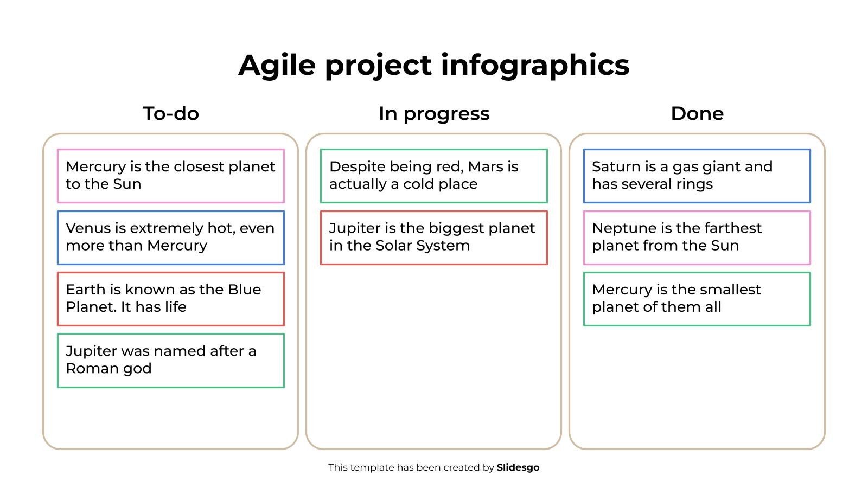868x488 pixels.
Task: Select the Earth Blue Planet card
Action: (171, 299)
